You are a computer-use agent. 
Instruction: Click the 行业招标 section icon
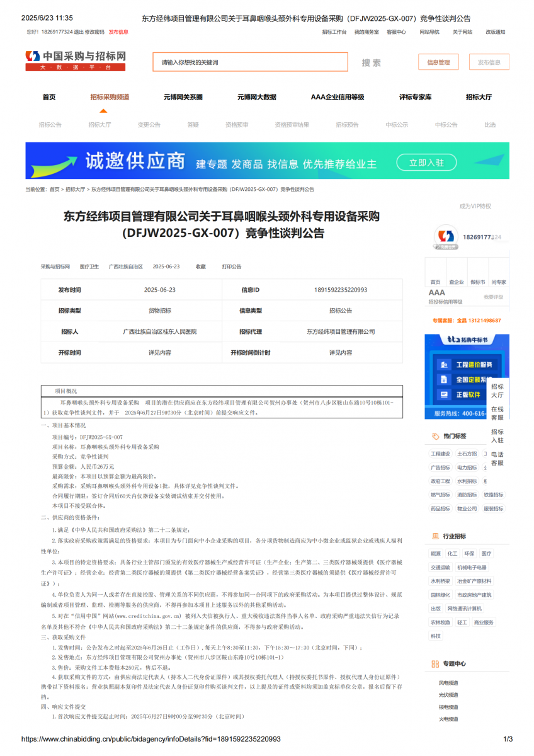coord(435,536)
